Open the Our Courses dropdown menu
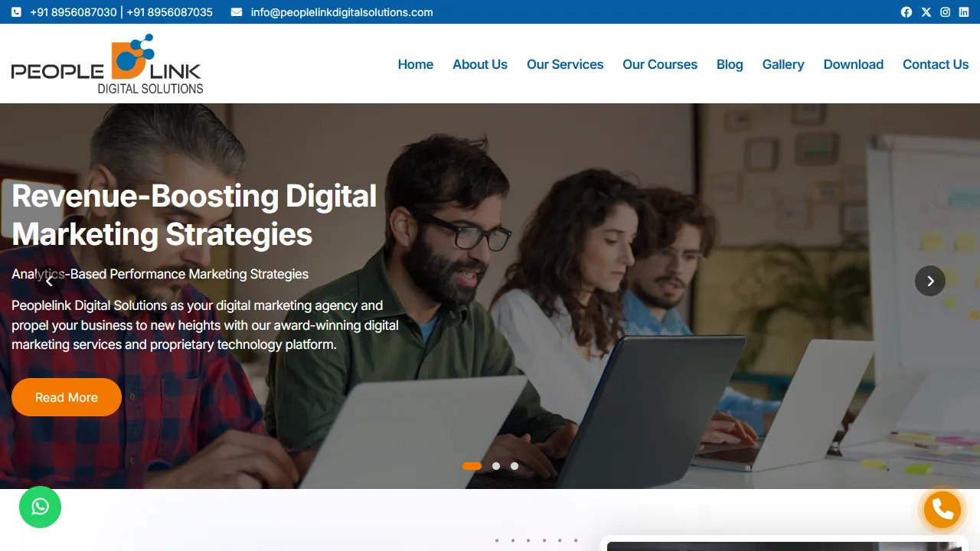Viewport: 980px width, 551px height. click(659, 64)
